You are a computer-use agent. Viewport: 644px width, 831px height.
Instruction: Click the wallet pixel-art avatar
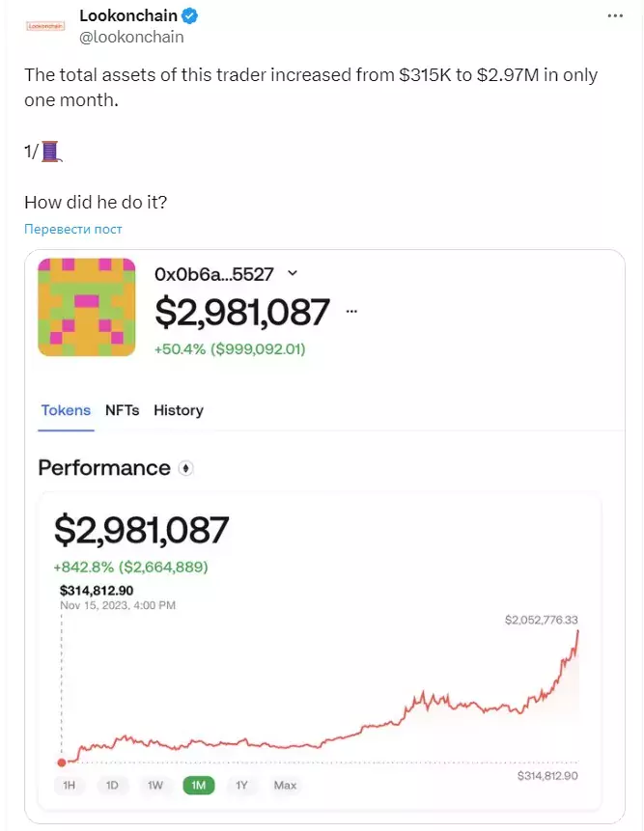tap(86, 307)
